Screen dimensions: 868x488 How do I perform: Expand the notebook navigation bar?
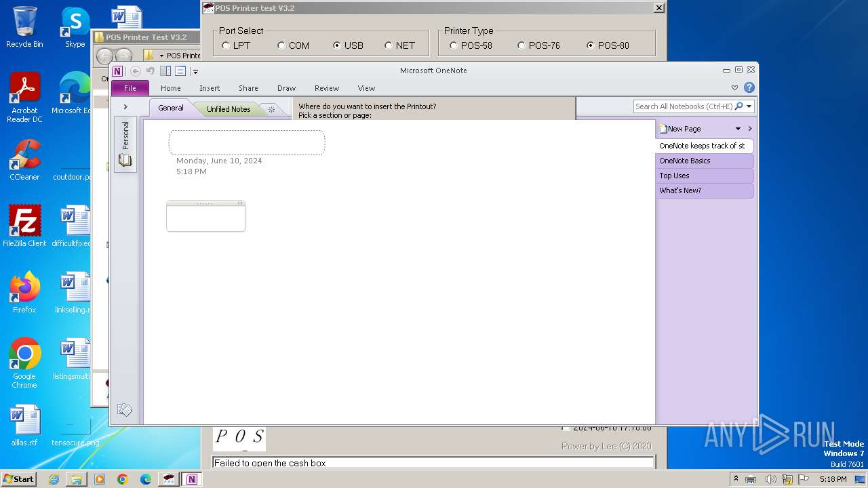point(125,107)
